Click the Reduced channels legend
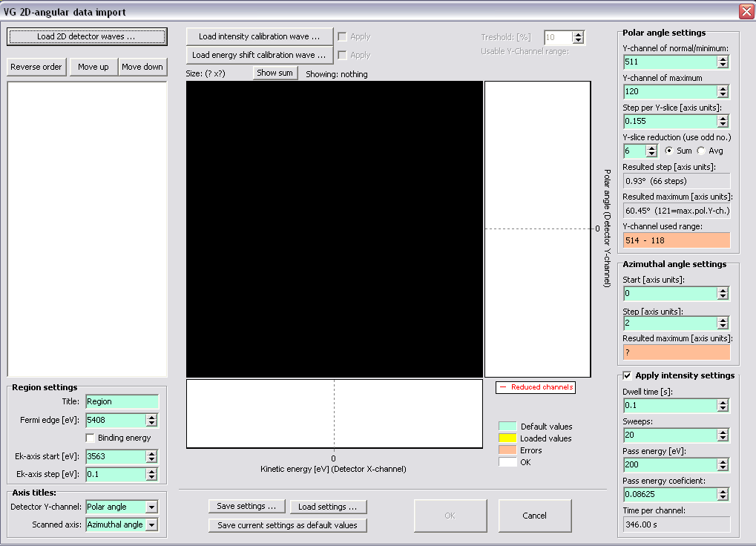The image size is (756, 546). tap(536, 387)
